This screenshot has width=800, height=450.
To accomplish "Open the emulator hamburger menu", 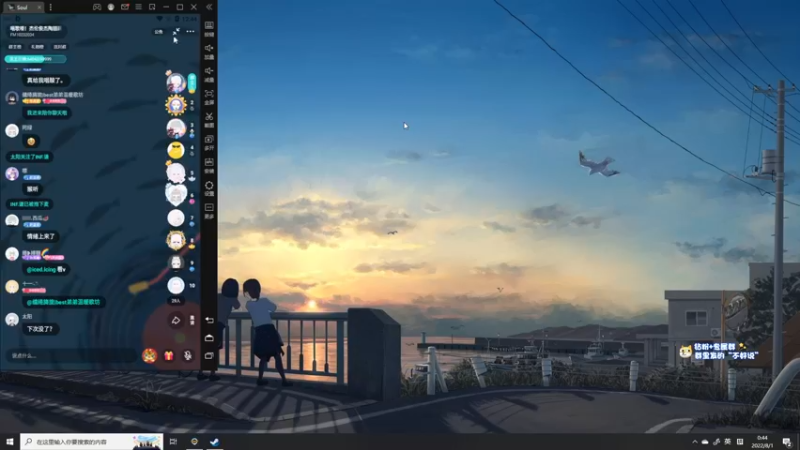I will tap(138, 7).
